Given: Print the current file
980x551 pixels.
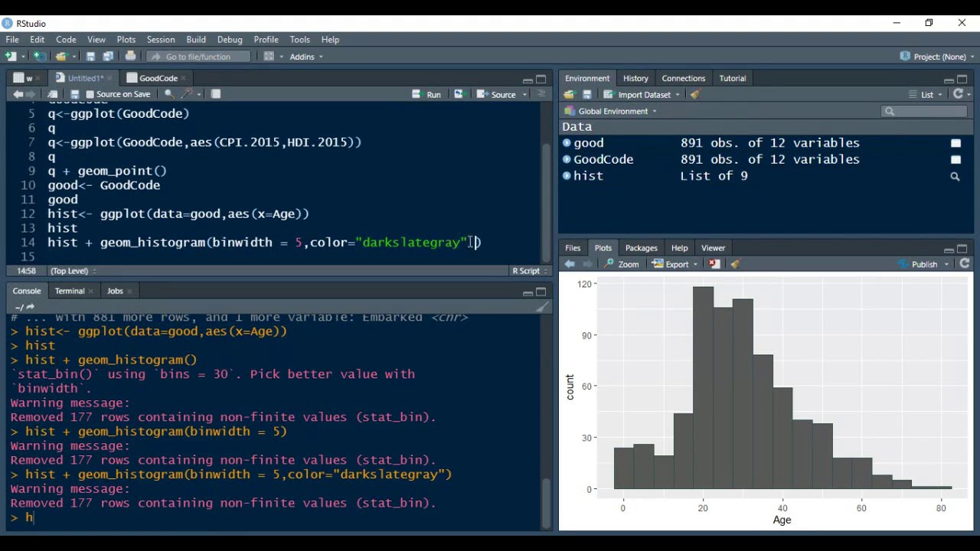Looking at the screenshot, I should click(130, 57).
